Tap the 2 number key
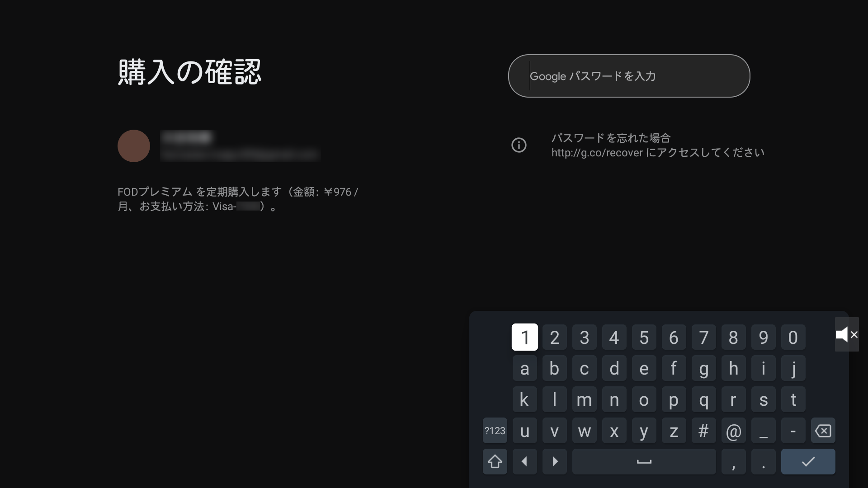Image resolution: width=868 pixels, height=488 pixels. (x=554, y=337)
